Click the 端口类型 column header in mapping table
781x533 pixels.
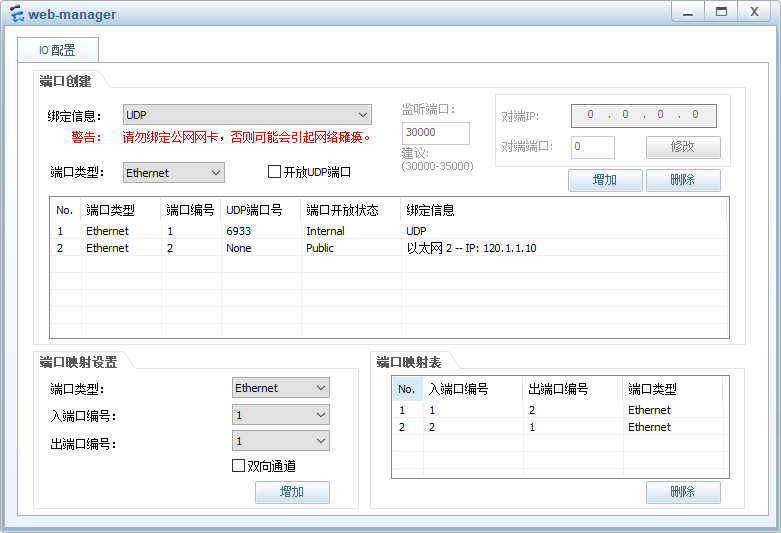tap(673, 389)
